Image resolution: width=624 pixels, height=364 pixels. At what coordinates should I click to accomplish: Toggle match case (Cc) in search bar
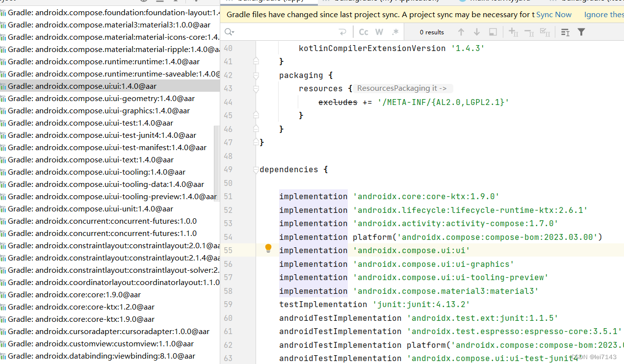coord(363,31)
